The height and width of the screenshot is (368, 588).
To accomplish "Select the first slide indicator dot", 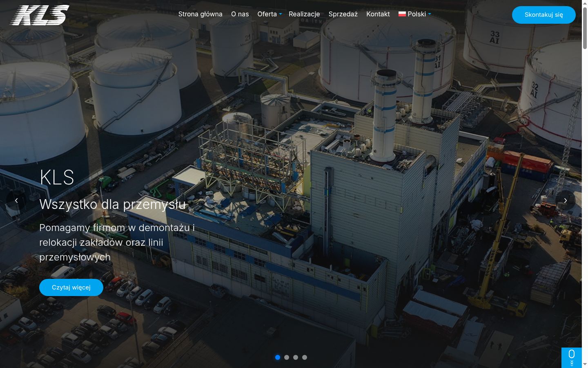I will click(278, 357).
